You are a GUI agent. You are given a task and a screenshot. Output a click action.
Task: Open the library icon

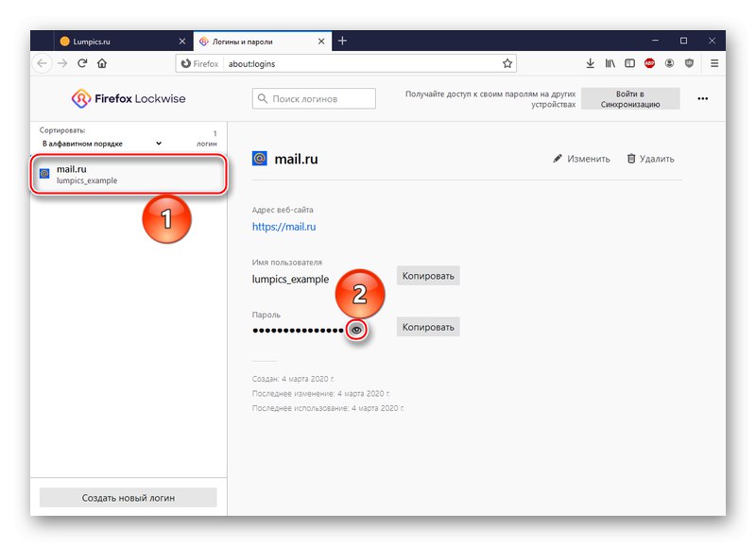[610, 63]
